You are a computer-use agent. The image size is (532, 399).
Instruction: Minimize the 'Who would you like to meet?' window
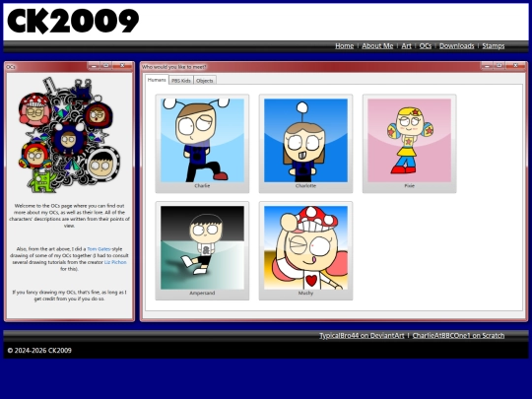click(x=487, y=66)
